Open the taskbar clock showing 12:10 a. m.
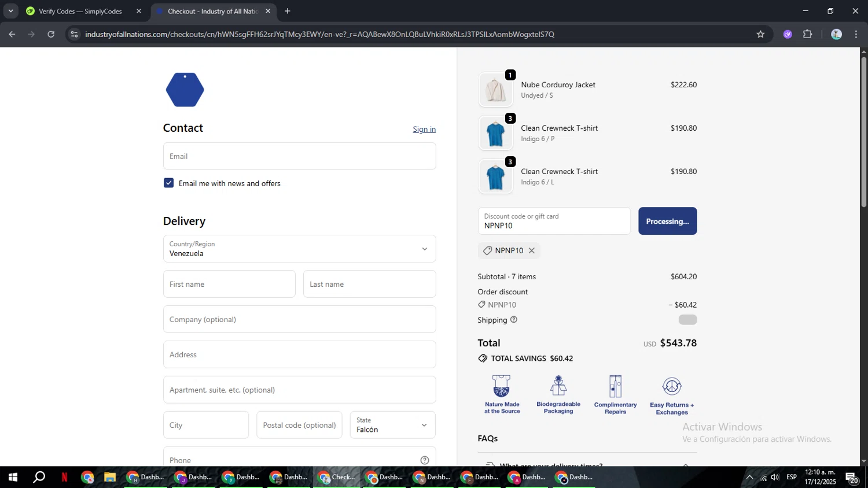The image size is (868, 488). [x=820, y=477]
